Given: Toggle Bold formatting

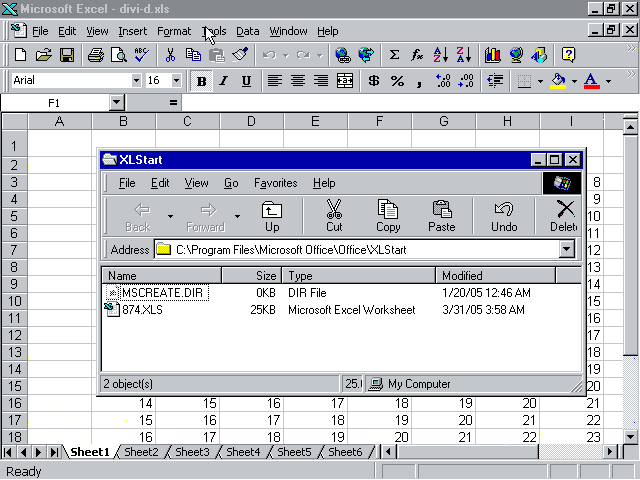Looking at the screenshot, I should tap(201, 81).
